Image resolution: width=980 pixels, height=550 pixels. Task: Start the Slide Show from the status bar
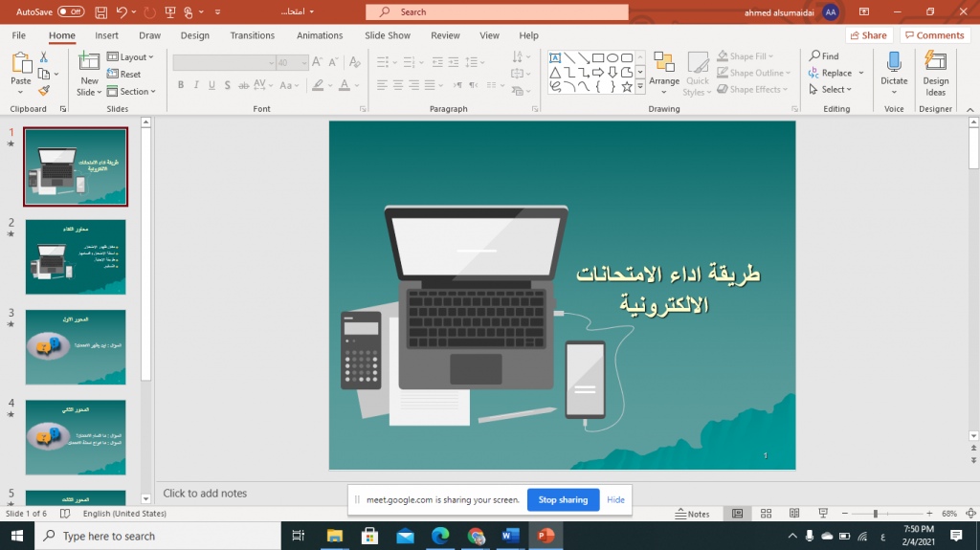[821, 514]
